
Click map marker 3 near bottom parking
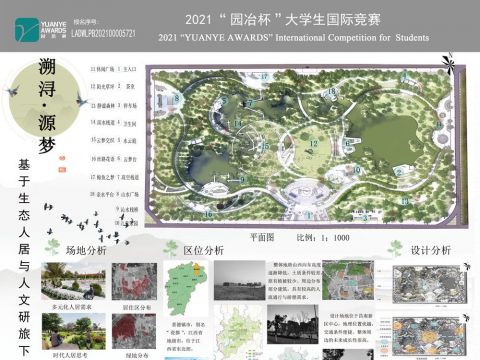point(365,218)
